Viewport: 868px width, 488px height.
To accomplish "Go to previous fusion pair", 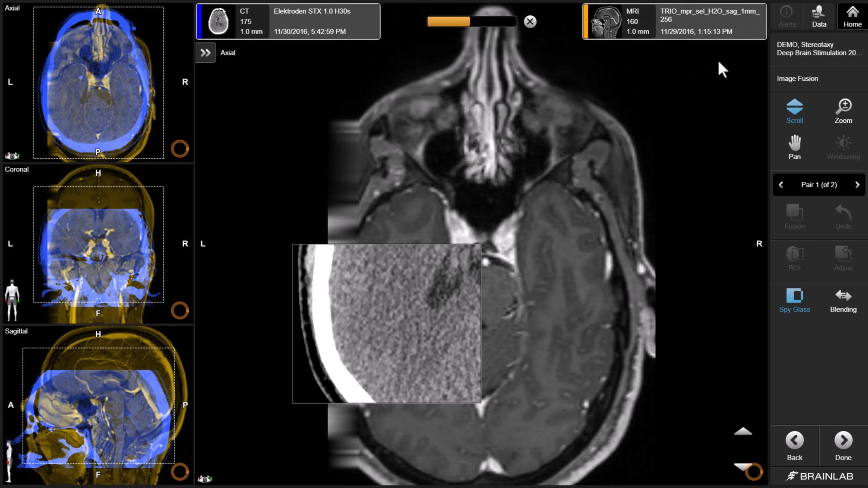I will (x=781, y=185).
